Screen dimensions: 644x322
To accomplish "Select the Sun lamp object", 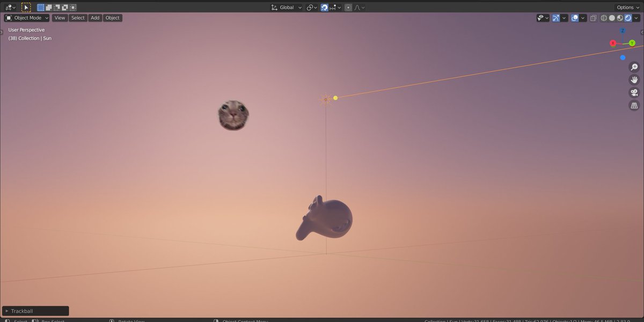I will coord(325,99).
